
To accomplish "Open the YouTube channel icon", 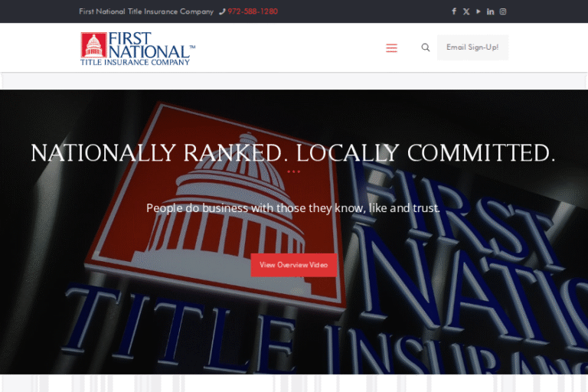I will pyautogui.click(x=479, y=11).
